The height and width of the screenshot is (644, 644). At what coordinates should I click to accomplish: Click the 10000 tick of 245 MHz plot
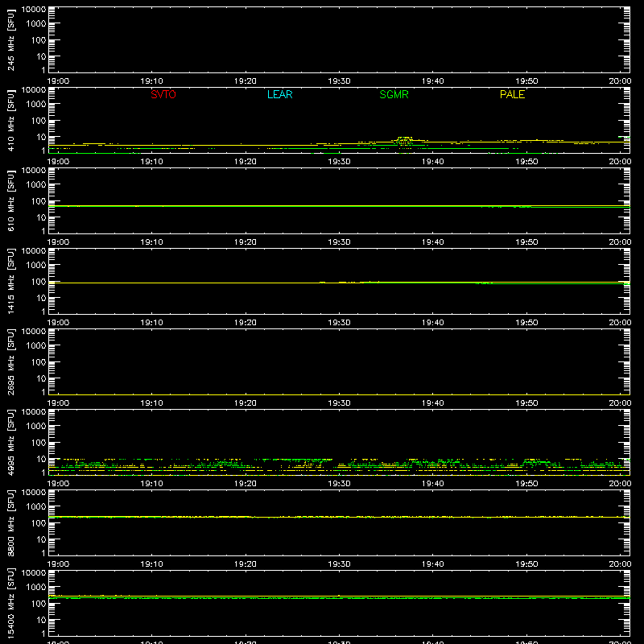tap(34, 10)
